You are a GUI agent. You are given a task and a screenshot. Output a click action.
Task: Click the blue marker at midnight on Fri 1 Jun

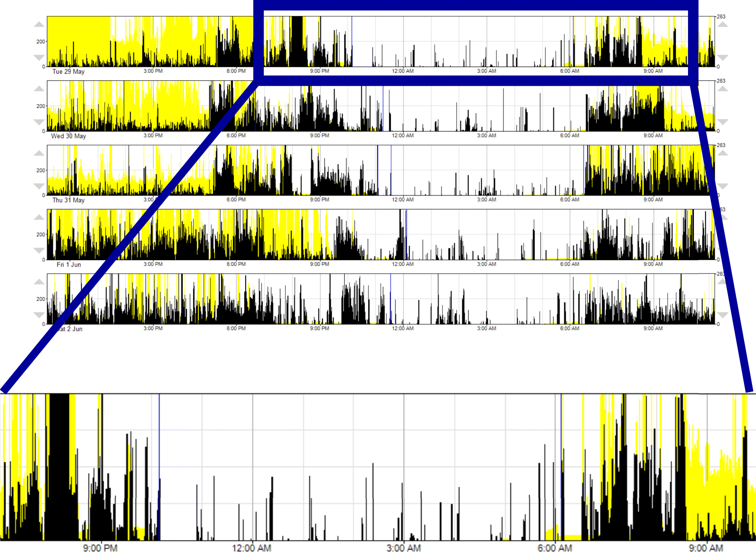pos(406,234)
